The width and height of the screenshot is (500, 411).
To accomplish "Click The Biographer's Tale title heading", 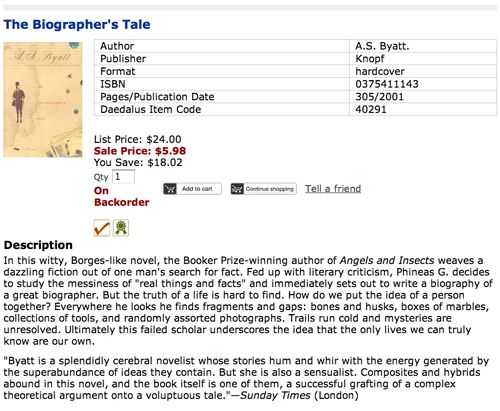I will coord(77,24).
